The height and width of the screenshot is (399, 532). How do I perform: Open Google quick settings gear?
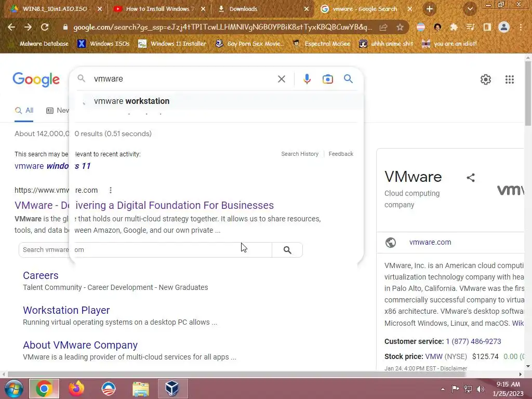pyautogui.click(x=486, y=79)
